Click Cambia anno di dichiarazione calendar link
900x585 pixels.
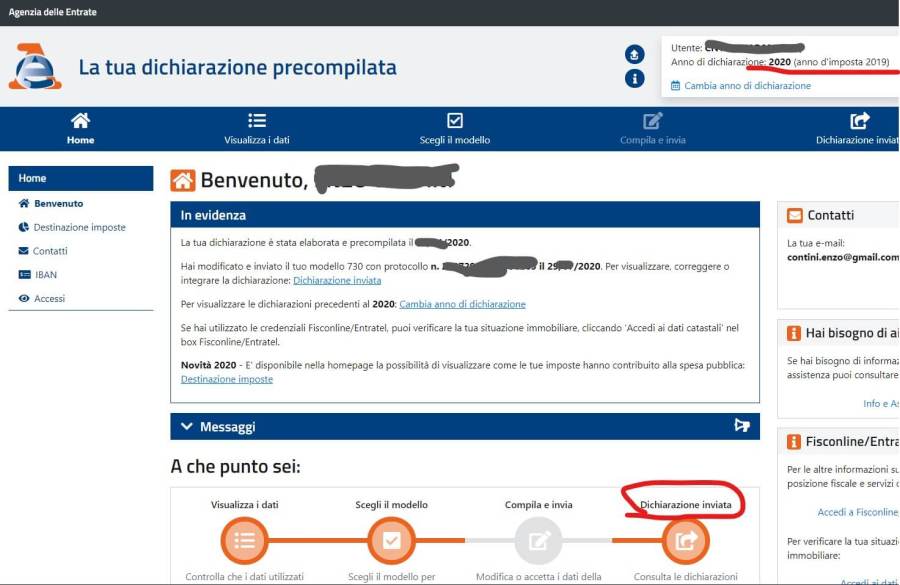coord(741,86)
